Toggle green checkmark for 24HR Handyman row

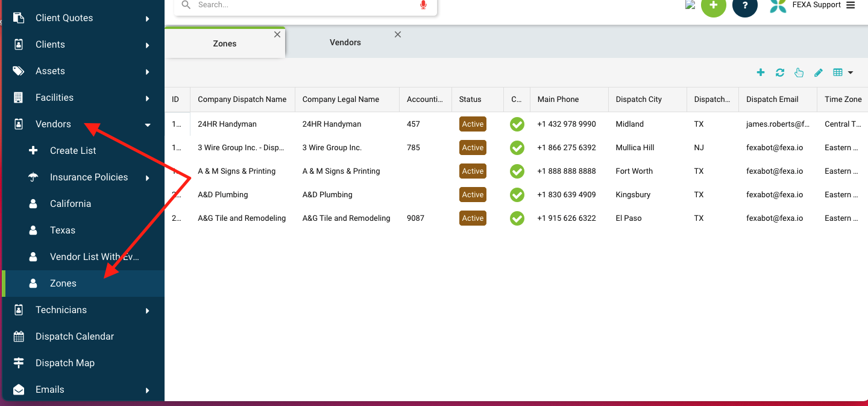pyautogui.click(x=517, y=124)
